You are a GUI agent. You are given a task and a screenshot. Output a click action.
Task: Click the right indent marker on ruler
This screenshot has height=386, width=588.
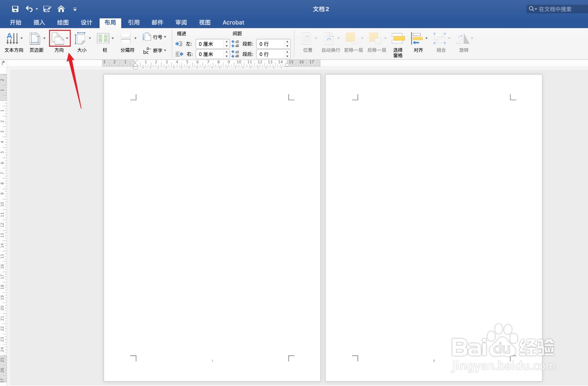[x=287, y=65]
